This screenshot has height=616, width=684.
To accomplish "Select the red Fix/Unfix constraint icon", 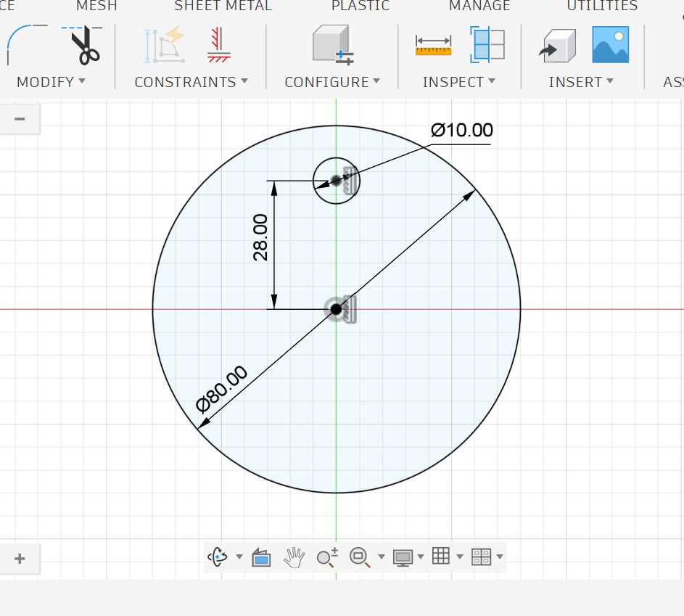I will pyautogui.click(x=218, y=45).
